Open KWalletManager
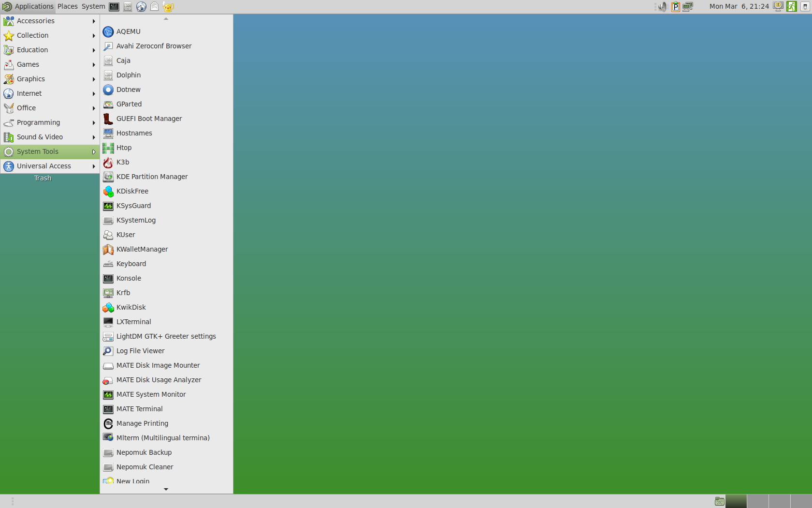The width and height of the screenshot is (812, 508). (166, 249)
